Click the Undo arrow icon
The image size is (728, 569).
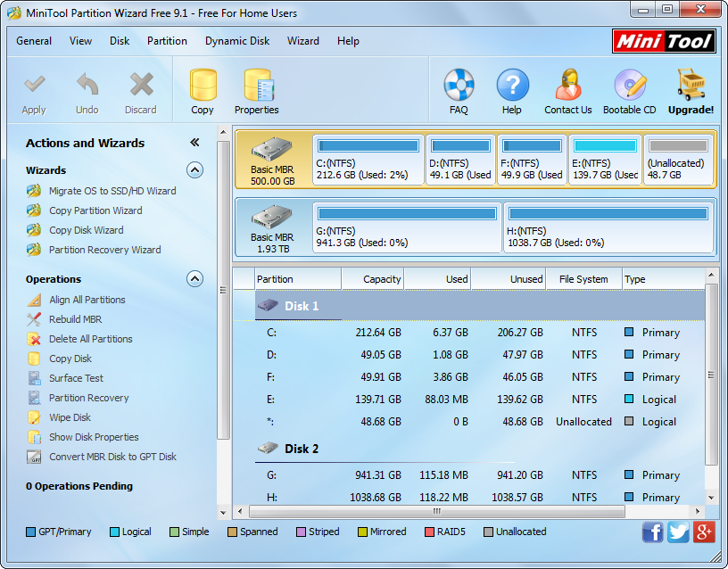click(x=87, y=85)
